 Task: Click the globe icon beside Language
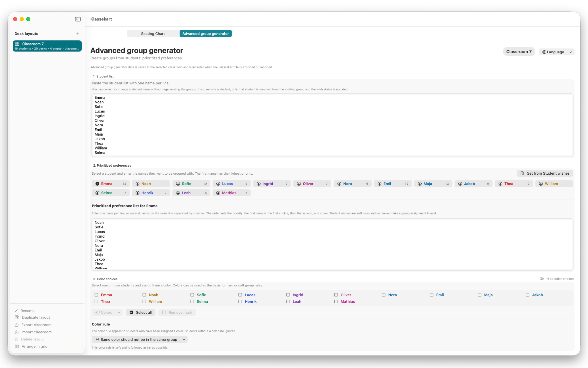pos(544,52)
